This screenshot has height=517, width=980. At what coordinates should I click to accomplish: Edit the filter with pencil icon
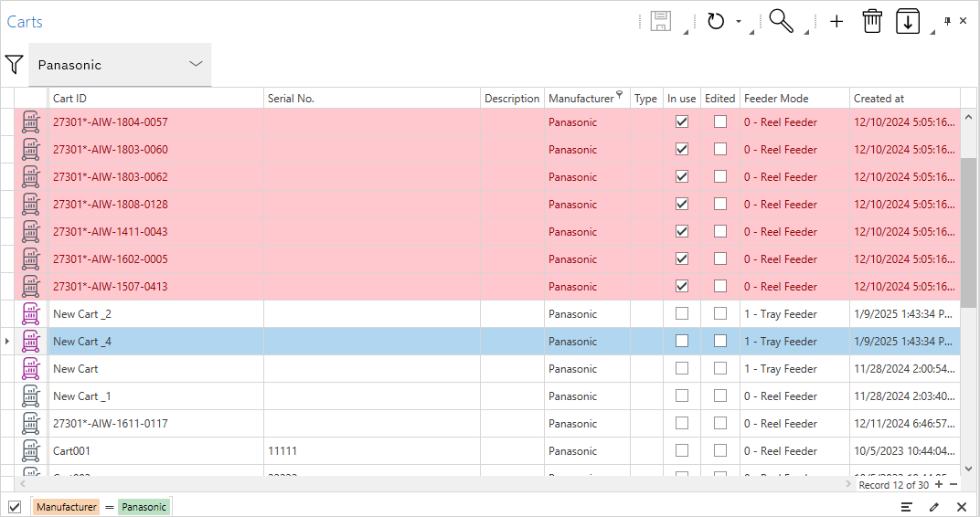(x=934, y=506)
